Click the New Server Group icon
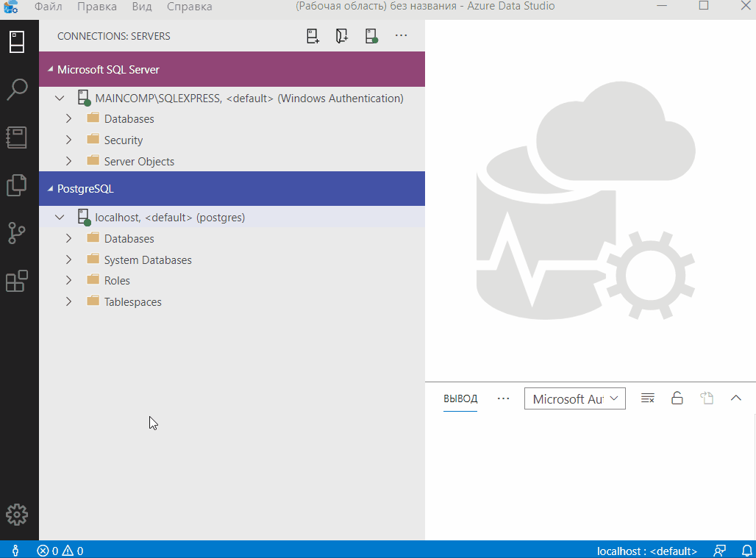Viewport: 756px width, 558px height. (x=342, y=36)
